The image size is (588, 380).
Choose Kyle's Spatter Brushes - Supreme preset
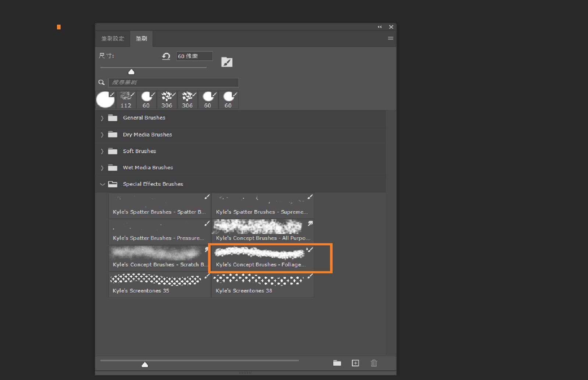(x=263, y=206)
